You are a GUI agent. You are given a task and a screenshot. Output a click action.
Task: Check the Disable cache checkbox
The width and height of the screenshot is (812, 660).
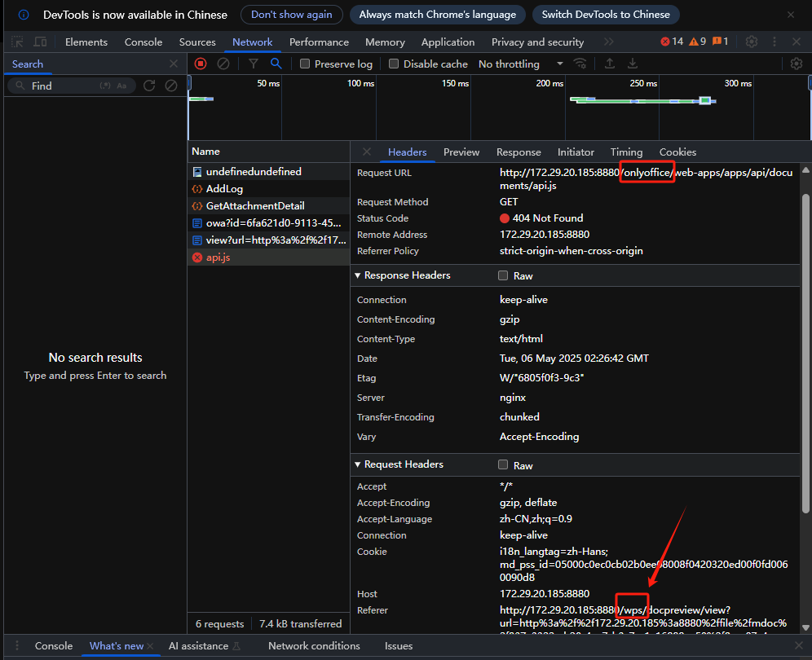(x=394, y=64)
